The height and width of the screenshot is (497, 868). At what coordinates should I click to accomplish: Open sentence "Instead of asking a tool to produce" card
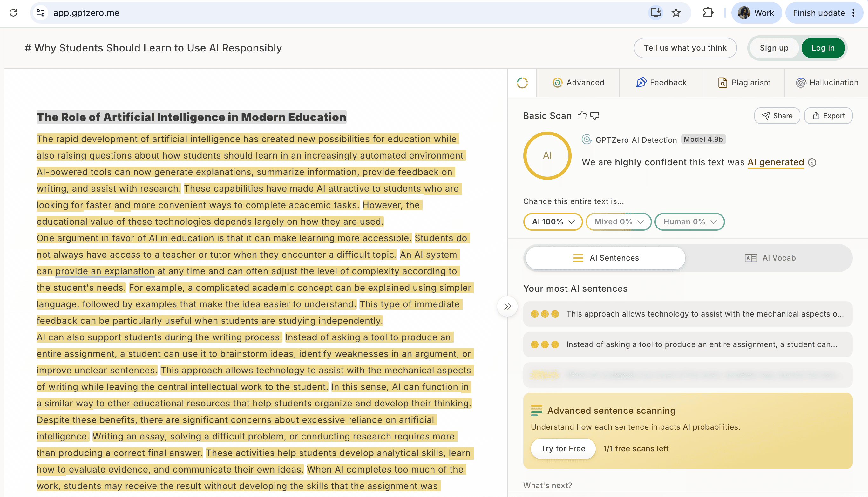(x=688, y=344)
